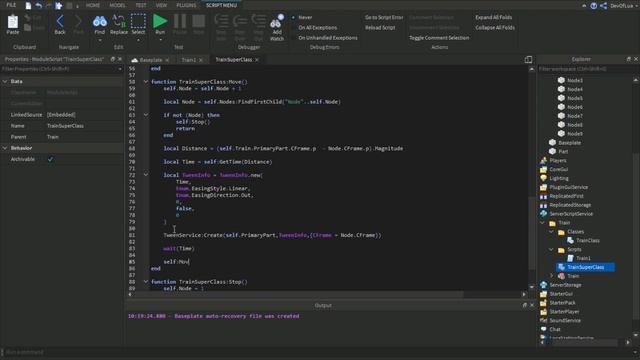This screenshot has height=360, width=640.
Task: Collapse the Behavior properties section
Action: tap(5, 148)
